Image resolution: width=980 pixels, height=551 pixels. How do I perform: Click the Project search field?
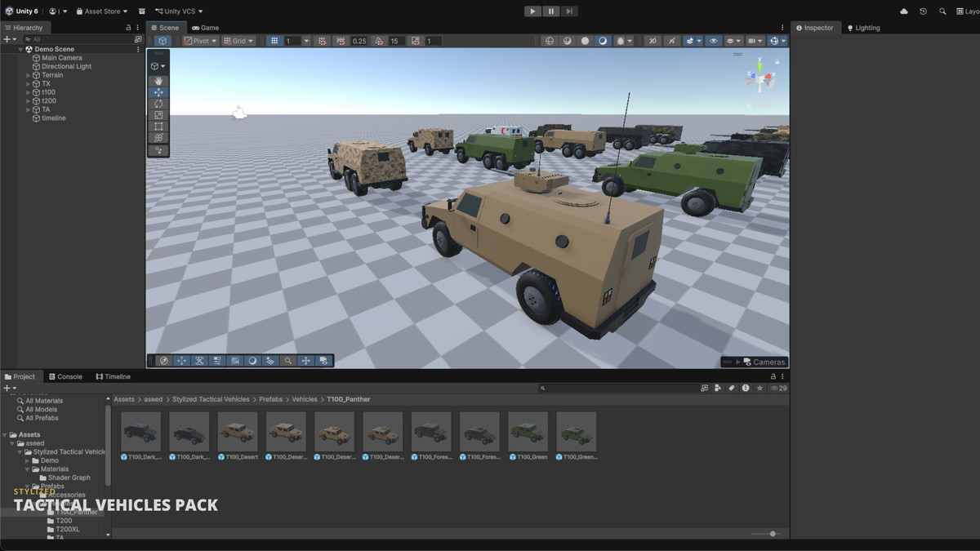(619, 389)
